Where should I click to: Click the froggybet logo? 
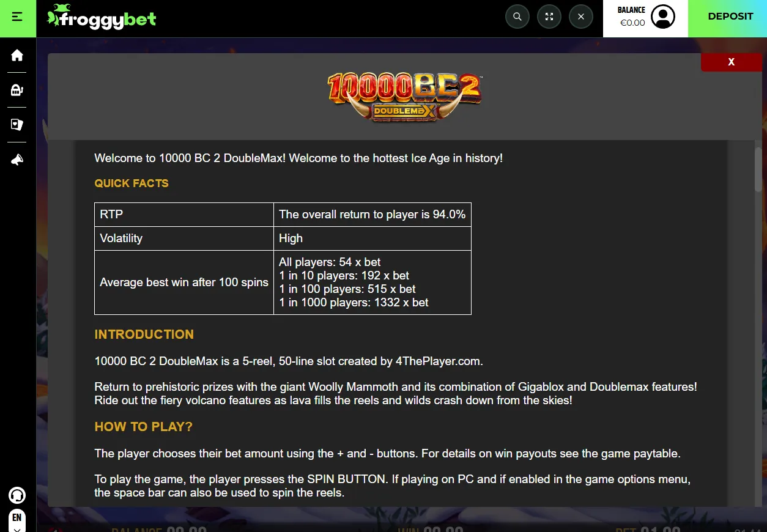coord(102,17)
